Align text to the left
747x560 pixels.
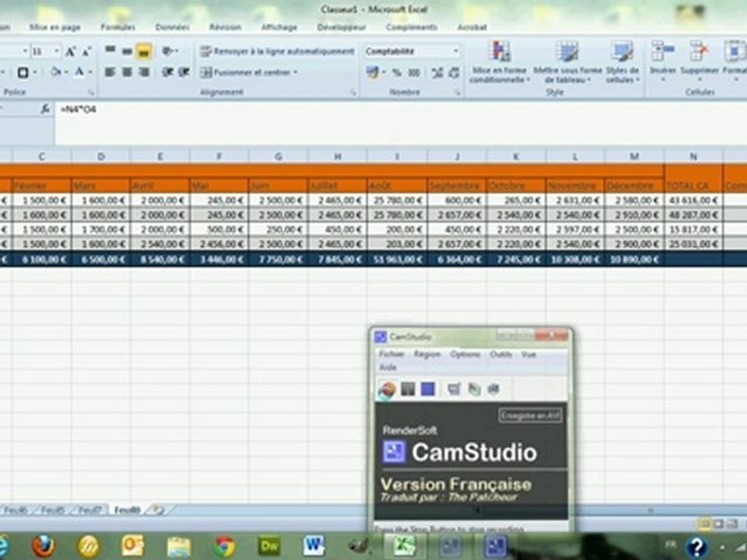coord(110,72)
